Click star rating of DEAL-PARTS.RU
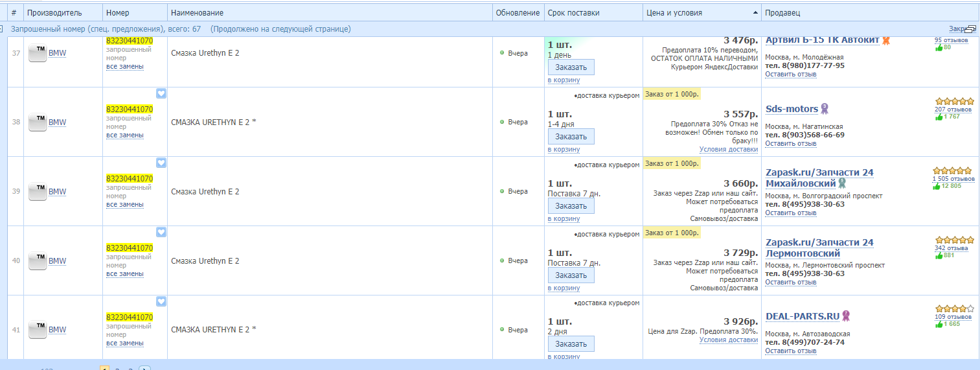This screenshot has height=370, width=980. 954,309
